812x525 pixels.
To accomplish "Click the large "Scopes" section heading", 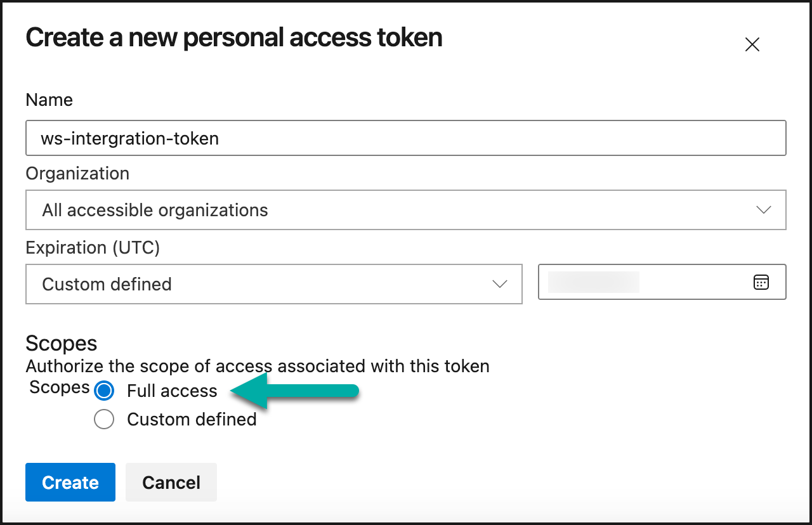I will click(x=62, y=344).
